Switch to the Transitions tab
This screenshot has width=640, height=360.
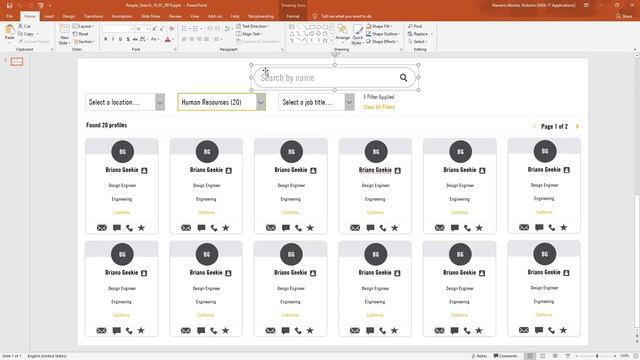click(x=93, y=16)
